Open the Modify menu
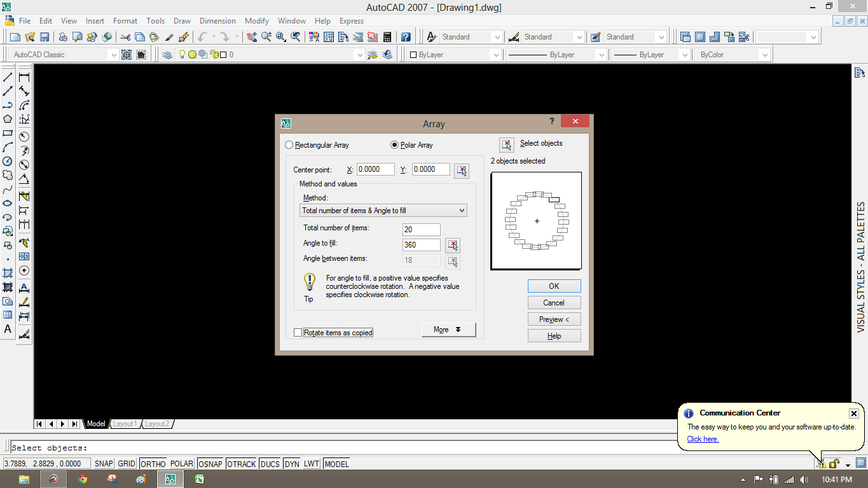This screenshot has width=868, height=488. coord(257,21)
